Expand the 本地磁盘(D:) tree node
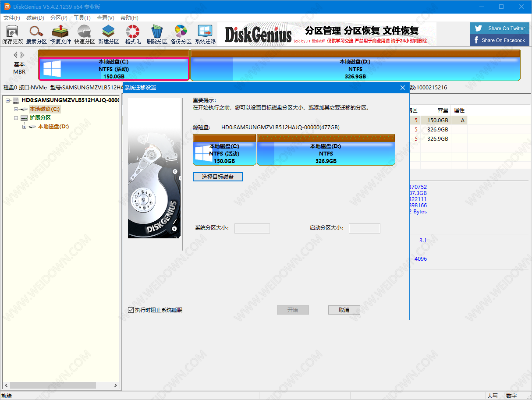Screen dimensions: 532x400 click(24, 127)
